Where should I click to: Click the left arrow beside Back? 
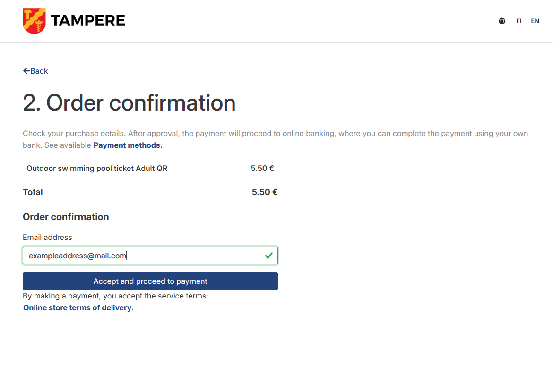coord(26,71)
